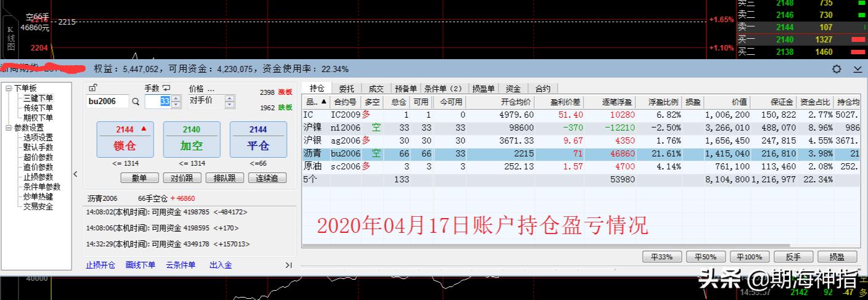868x300 pixels.
Task: Open 选项设置 in the settings tree
Action: (x=38, y=137)
